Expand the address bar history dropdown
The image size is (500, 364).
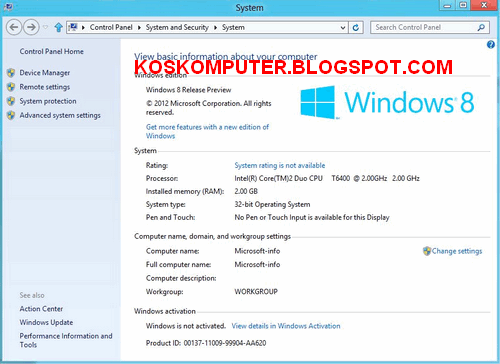pos(343,28)
